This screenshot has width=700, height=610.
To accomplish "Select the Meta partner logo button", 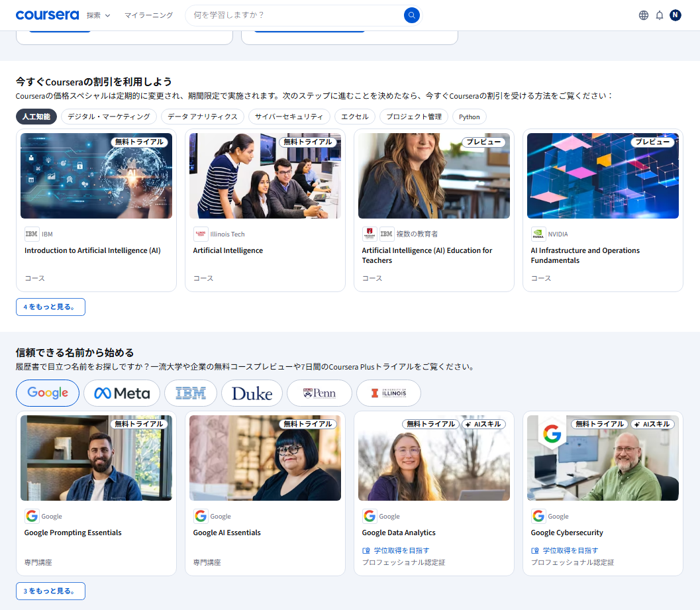I will [x=121, y=393].
